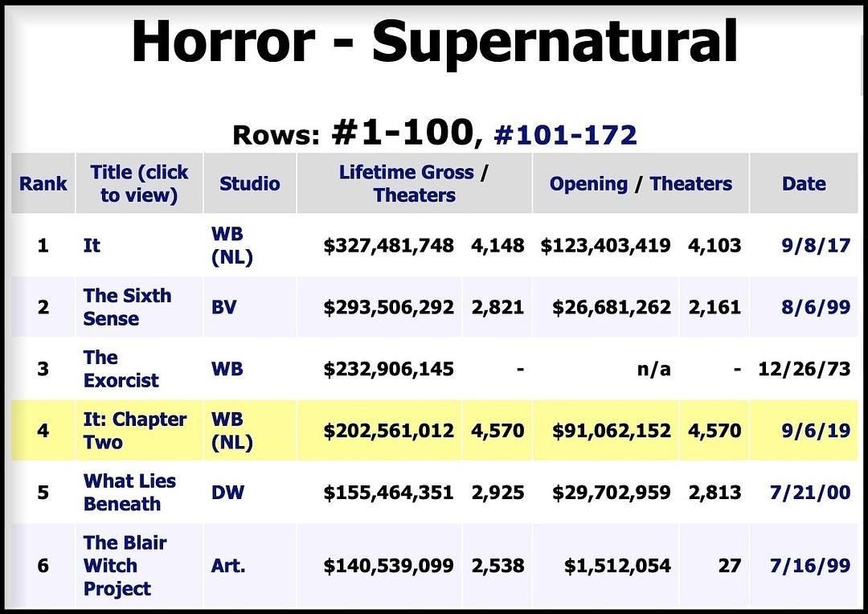The height and width of the screenshot is (614, 868).
Task: Open 'What Lies Beneath' movie link
Action: [x=129, y=492]
